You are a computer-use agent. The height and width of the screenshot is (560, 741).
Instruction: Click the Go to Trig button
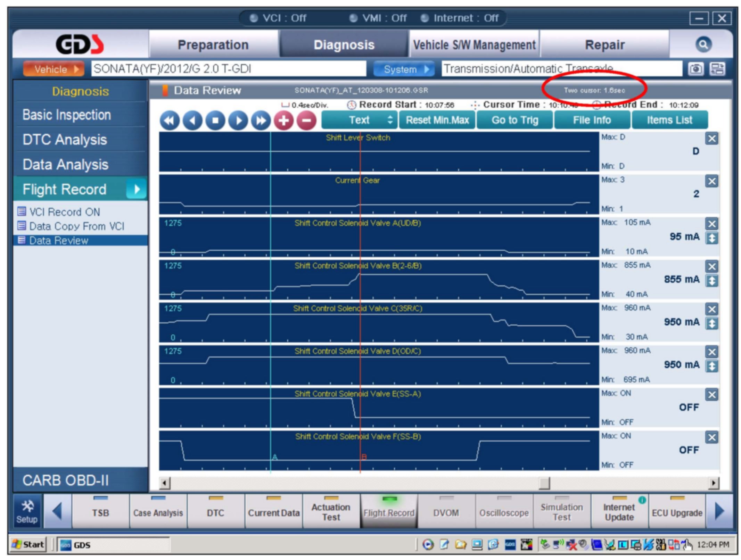[x=514, y=120]
